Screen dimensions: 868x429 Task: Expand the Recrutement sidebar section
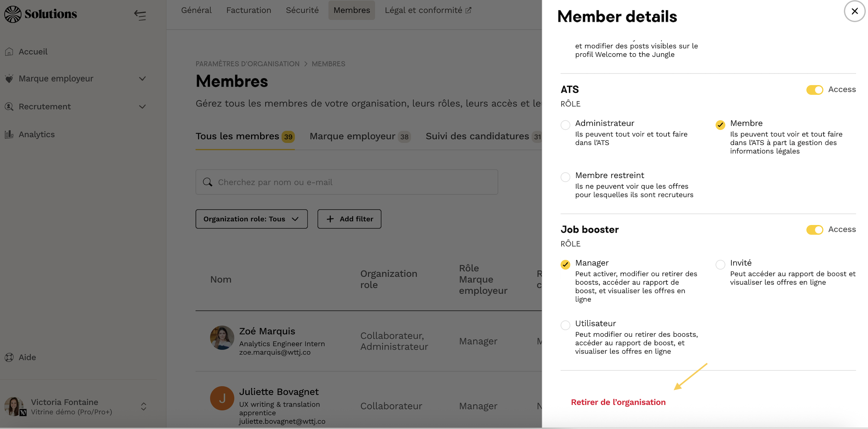click(x=142, y=107)
